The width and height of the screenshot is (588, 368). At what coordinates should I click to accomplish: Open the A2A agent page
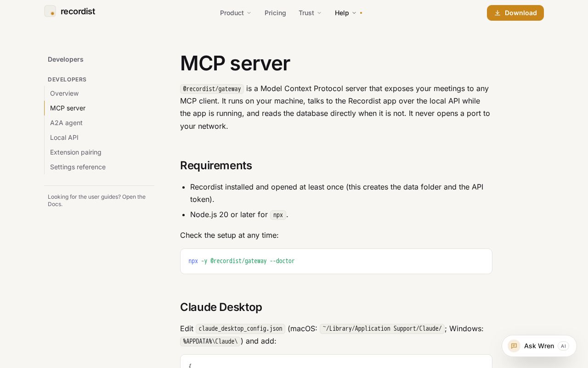66,123
